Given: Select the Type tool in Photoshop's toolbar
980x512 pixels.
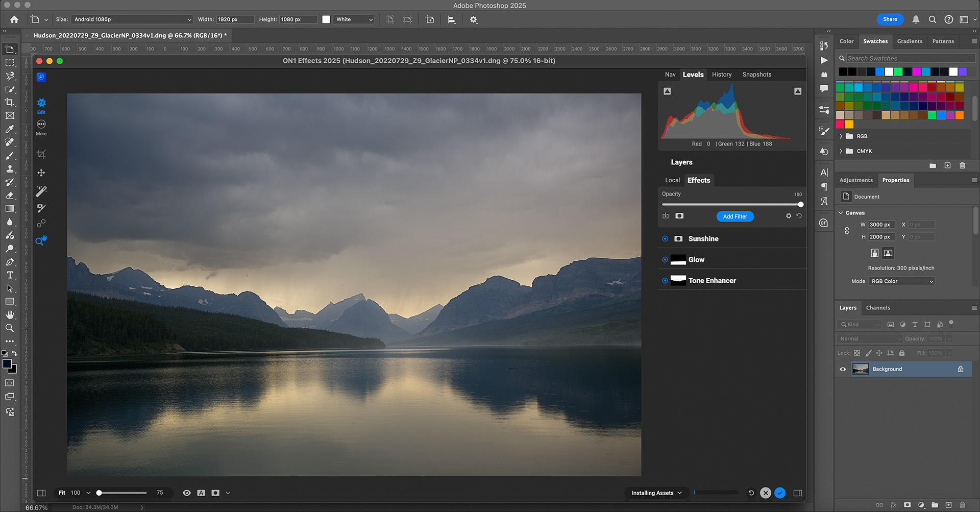Looking at the screenshot, I should point(10,275).
